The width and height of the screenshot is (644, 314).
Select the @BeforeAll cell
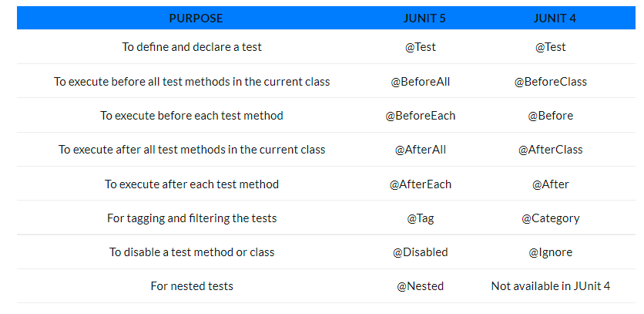click(x=420, y=82)
